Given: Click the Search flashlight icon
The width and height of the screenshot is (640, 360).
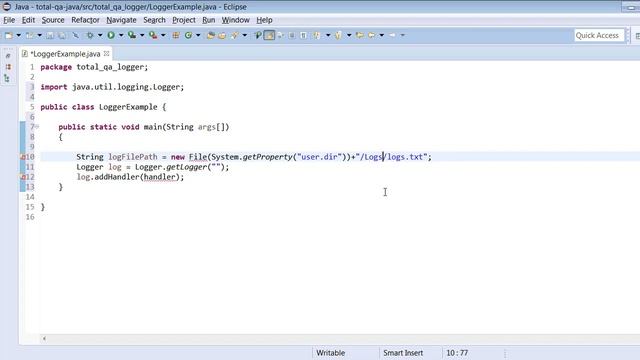Looking at the screenshot, I should pos(234,36).
